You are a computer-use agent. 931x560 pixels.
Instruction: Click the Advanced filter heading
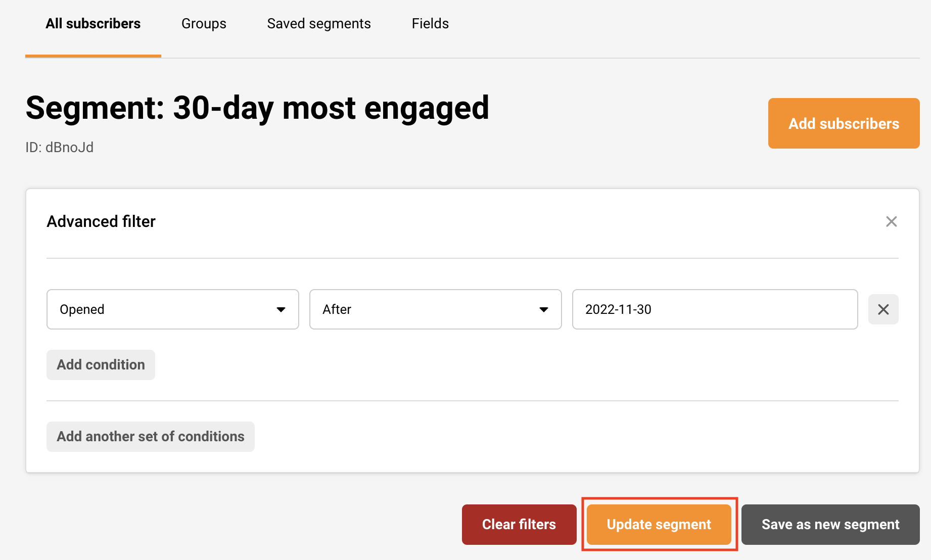[x=101, y=221]
